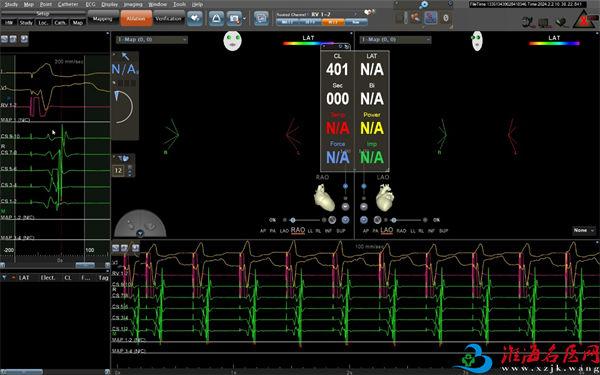Select the SUP view in left viewer
Screen dimensions: 600x375
(341, 231)
